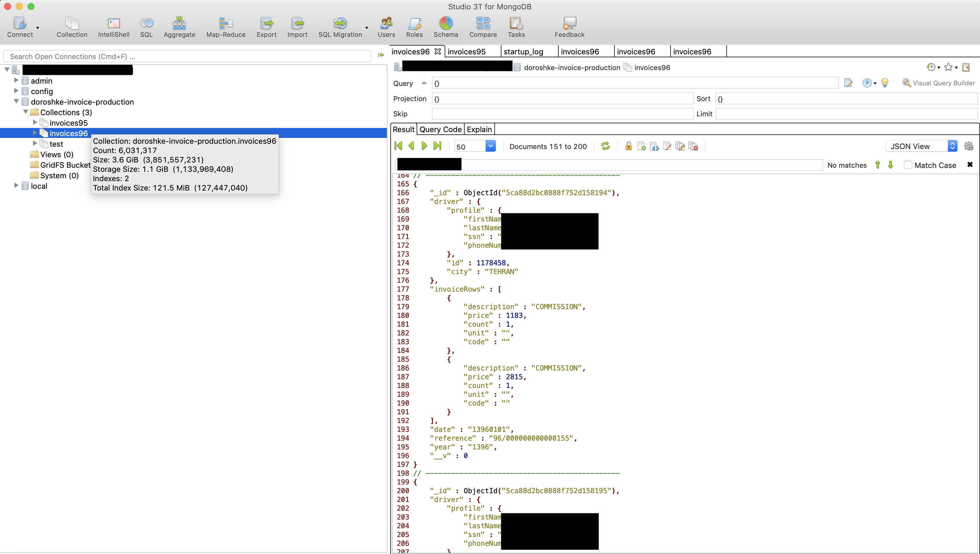Image resolution: width=980 pixels, height=554 pixels.
Task: Enable the Match Case checkbox
Action: [x=908, y=165]
